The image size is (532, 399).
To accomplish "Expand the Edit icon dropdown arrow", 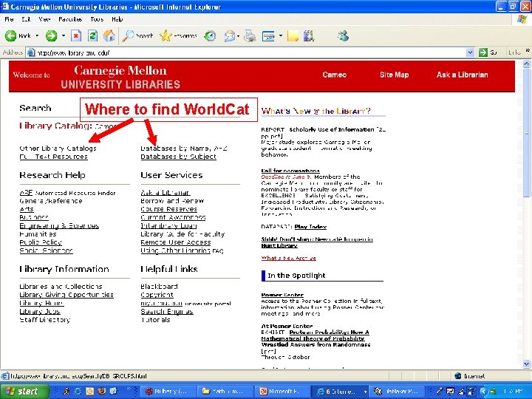I will coord(281,35).
